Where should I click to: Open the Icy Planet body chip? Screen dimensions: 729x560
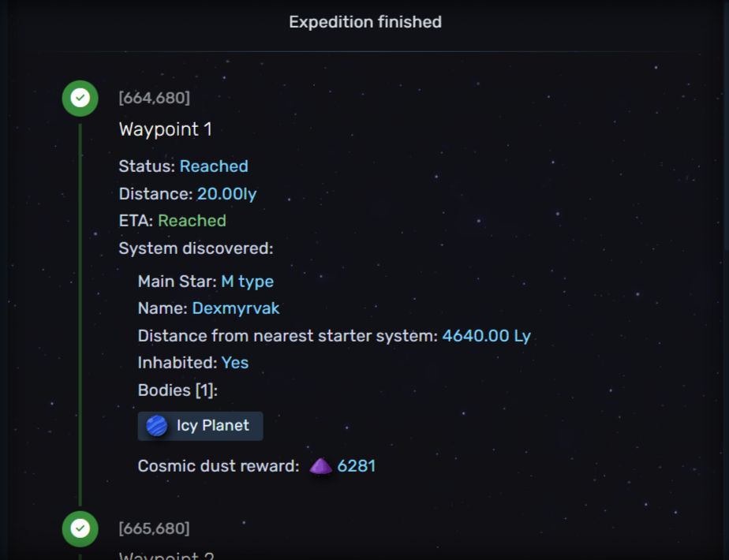pyautogui.click(x=200, y=426)
